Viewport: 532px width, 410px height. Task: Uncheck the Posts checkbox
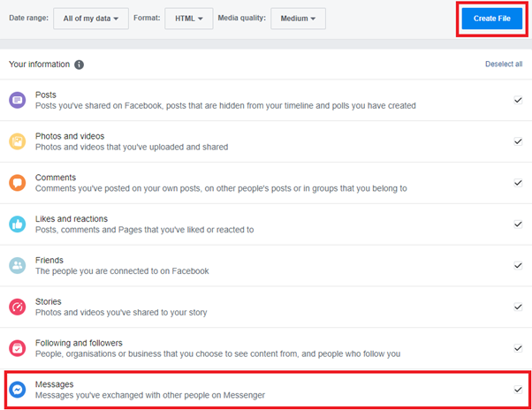coord(518,100)
